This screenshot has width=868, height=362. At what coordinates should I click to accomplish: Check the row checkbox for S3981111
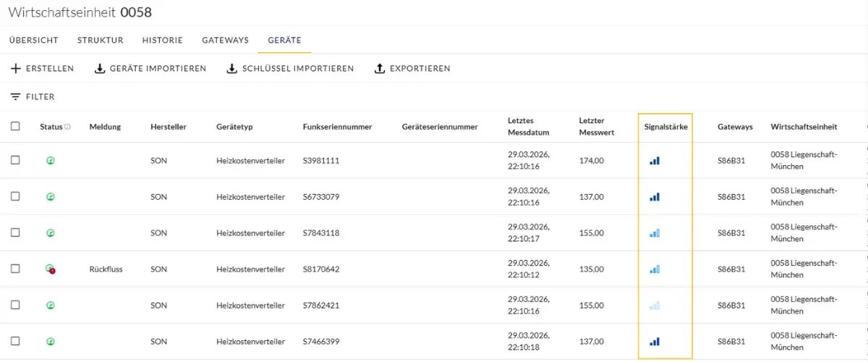click(x=15, y=160)
